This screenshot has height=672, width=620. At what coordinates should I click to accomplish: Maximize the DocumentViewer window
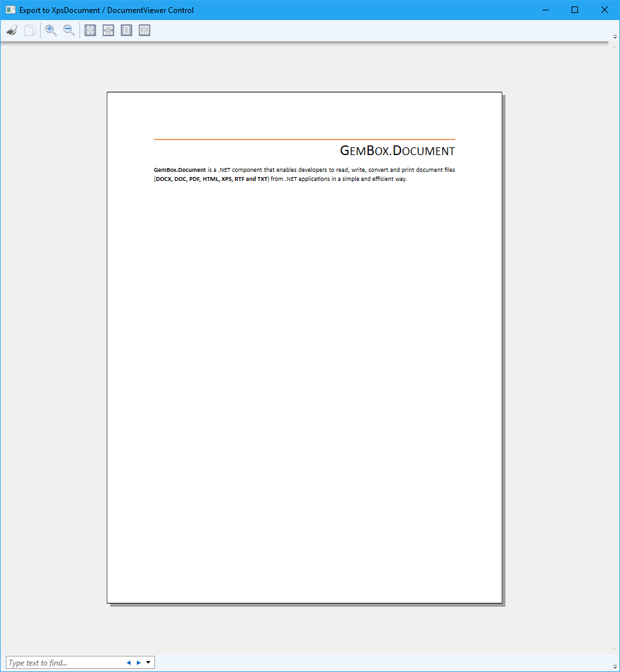(575, 10)
